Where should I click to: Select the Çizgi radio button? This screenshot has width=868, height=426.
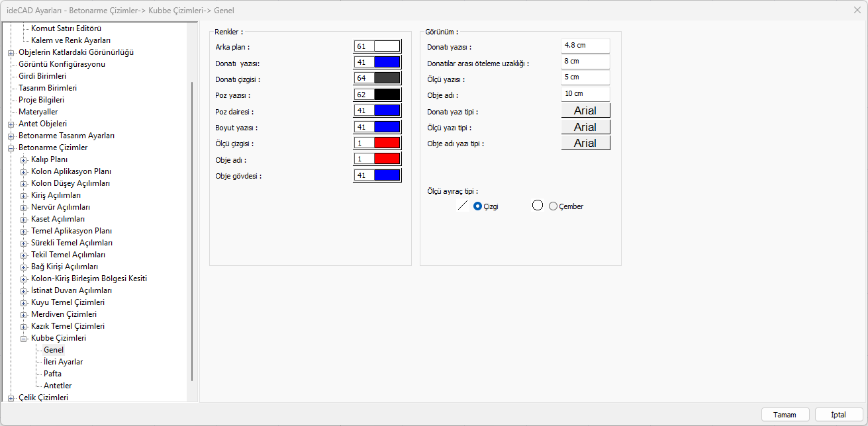click(x=477, y=206)
